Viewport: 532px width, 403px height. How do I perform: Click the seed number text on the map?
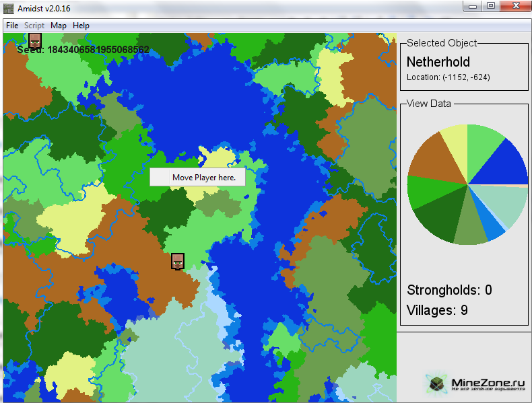(98, 50)
